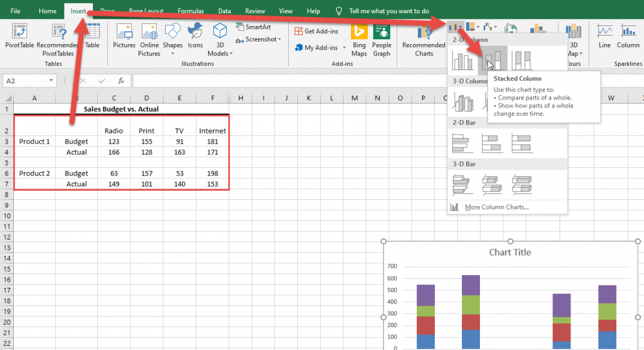Click More Column Charts option
The width and height of the screenshot is (644, 350).
point(496,207)
